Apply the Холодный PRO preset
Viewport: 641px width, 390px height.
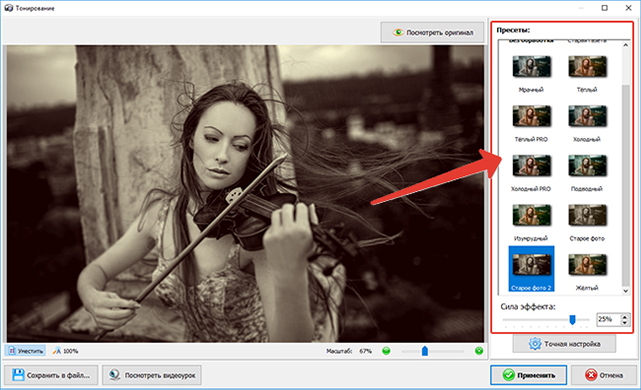pyautogui.click(x=531, y=166)
